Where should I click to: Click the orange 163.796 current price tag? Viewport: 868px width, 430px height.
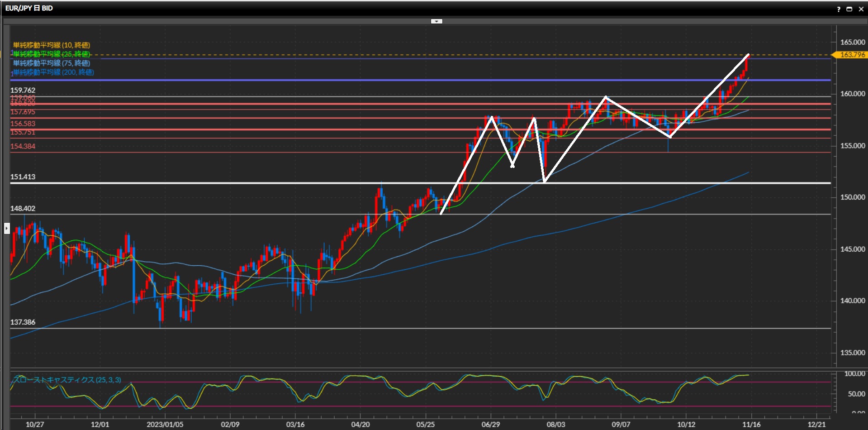coord(852,55)
